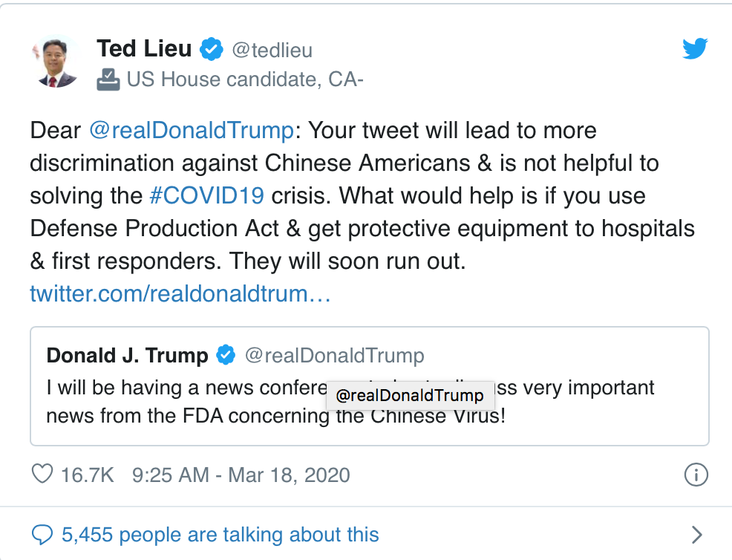Click the speech bubble reply icon

point(44,534)
